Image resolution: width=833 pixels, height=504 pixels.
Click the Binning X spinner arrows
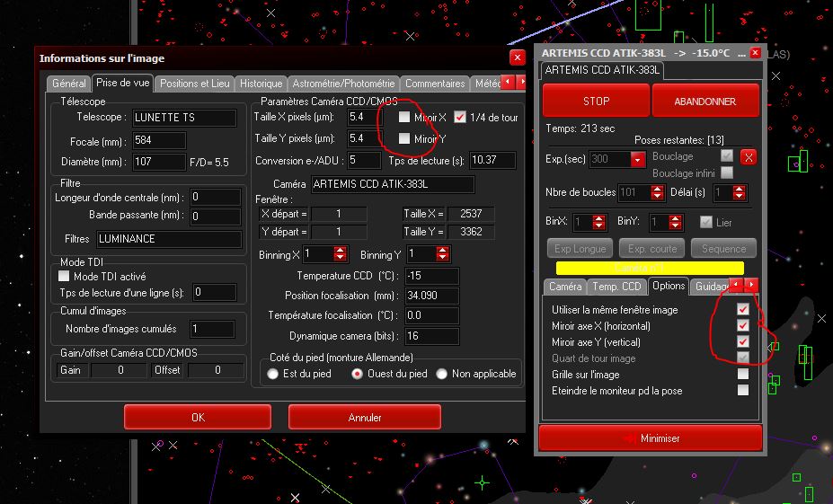tap(341, 255)
